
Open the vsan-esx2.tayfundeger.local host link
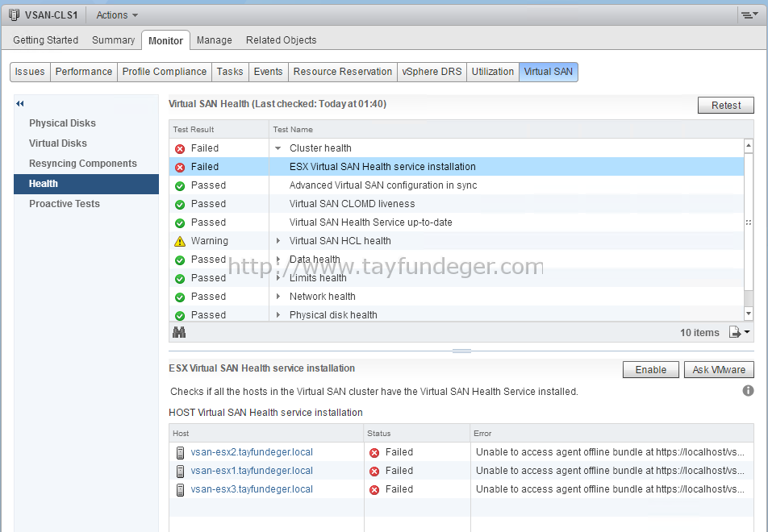click(x=252, y=451)
